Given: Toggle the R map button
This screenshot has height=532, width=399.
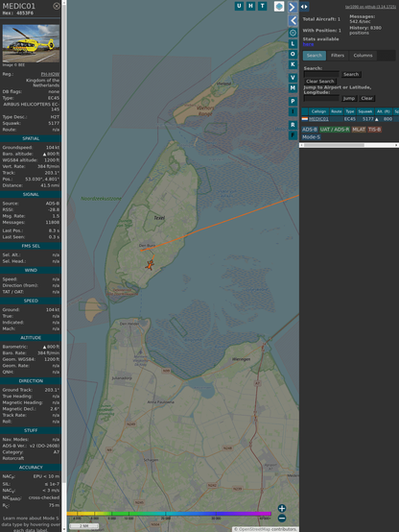Looking at the screenshot, I should point(293,125).
